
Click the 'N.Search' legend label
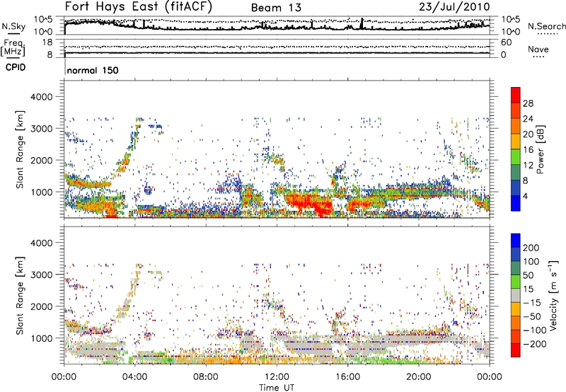(546, 26)
